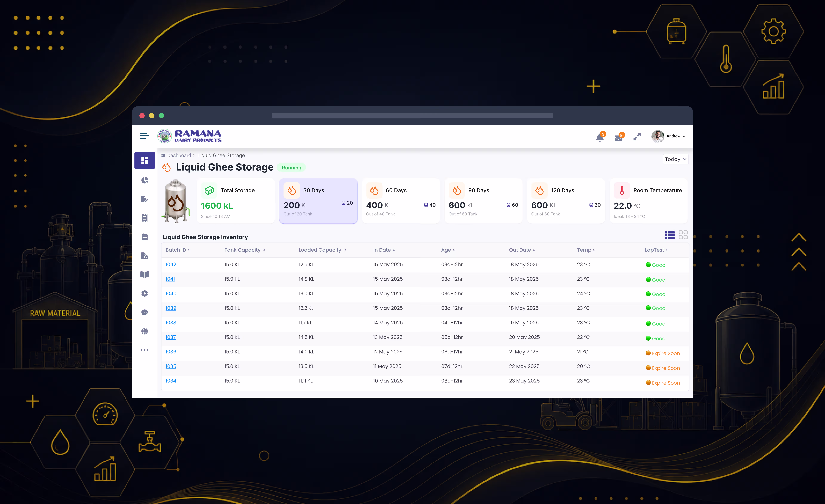Select the 60 Days storage card
Image resolution: width=825 pixels, height=504 pixels.
[401, 201]
